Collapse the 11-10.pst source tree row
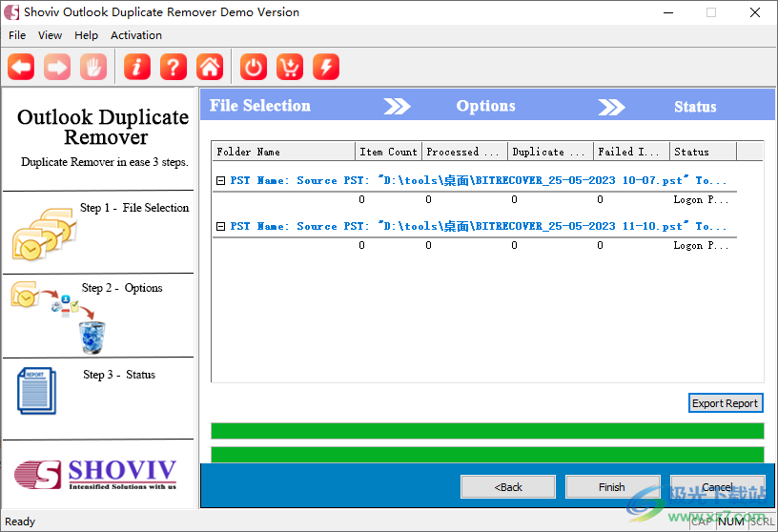Image resolution: width=778 pixels, height=532 pixels. [221, 226]
